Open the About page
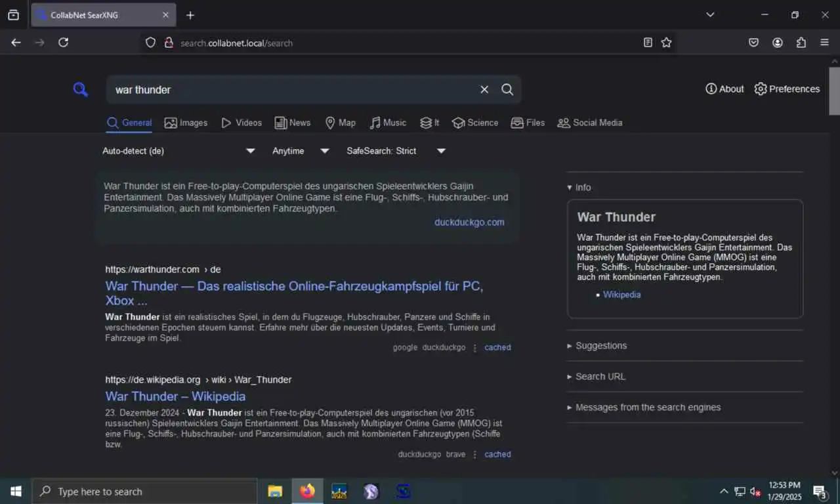Screen dimensions: 840x504 (x=724, y=89)
